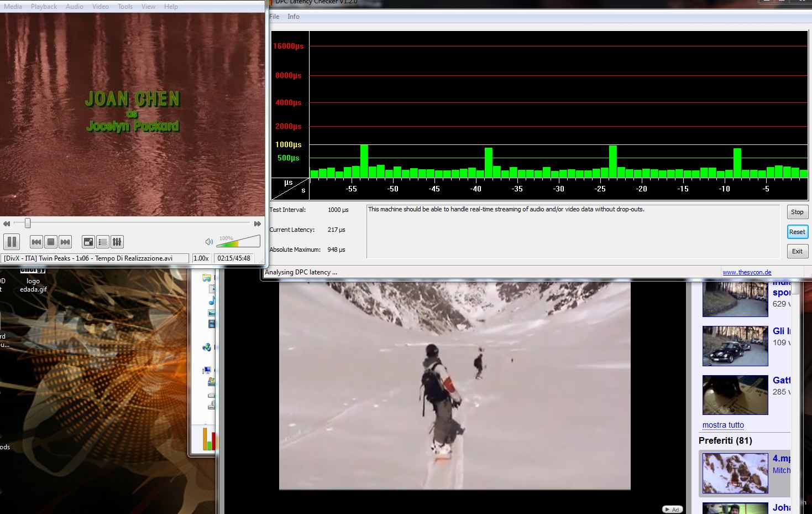Click the tallest latency bar near -53 seconds

point(364,161)
